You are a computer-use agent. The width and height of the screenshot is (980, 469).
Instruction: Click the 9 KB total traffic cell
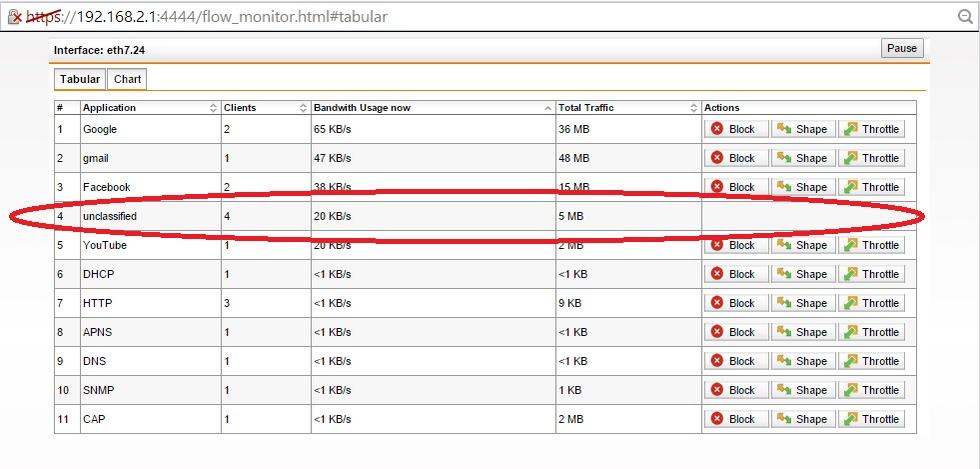click(628, 303)
